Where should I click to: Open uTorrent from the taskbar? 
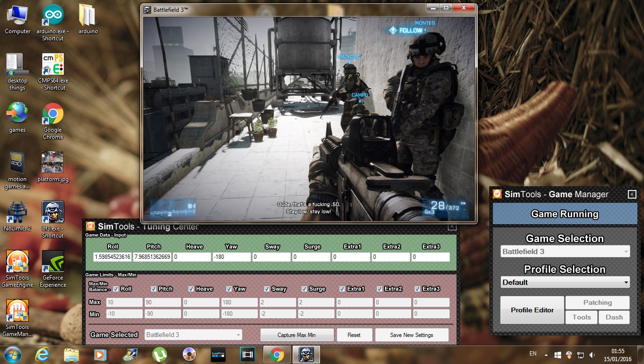pos(160,354)
